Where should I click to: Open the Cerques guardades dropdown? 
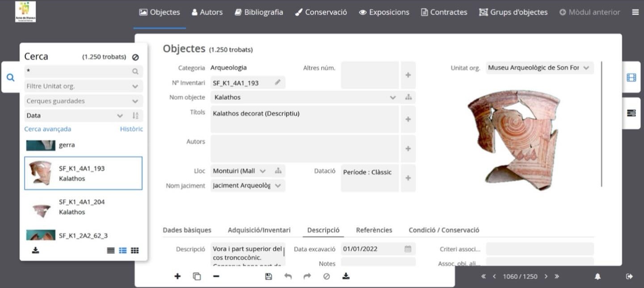135,101
